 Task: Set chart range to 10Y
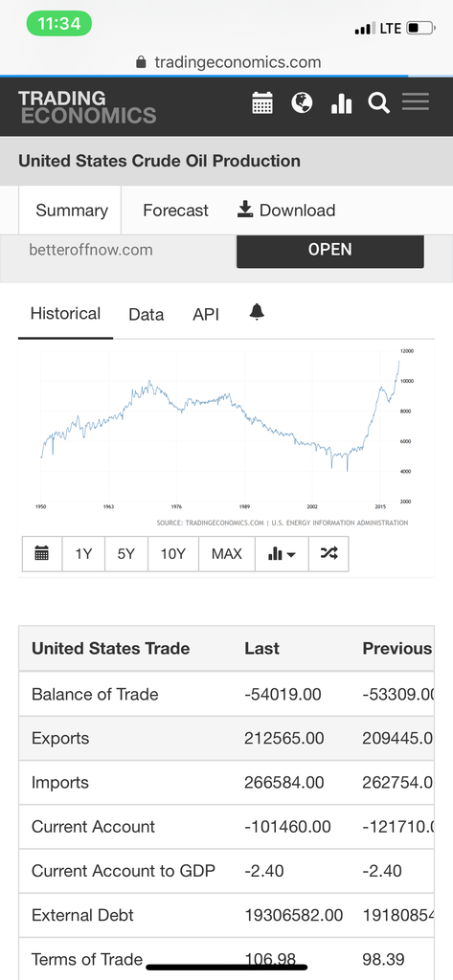coord(172,554)
